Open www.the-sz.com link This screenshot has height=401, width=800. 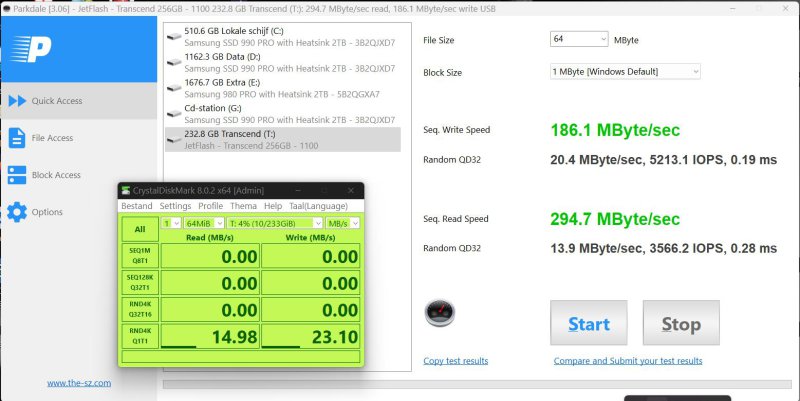coord(79,383)
